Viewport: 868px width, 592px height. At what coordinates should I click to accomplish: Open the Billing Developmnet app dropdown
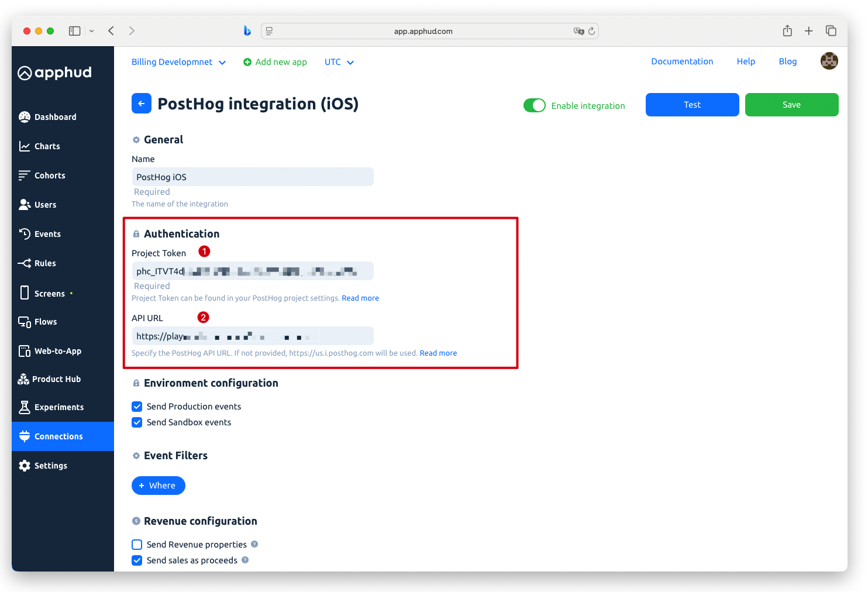pos(178,62)
